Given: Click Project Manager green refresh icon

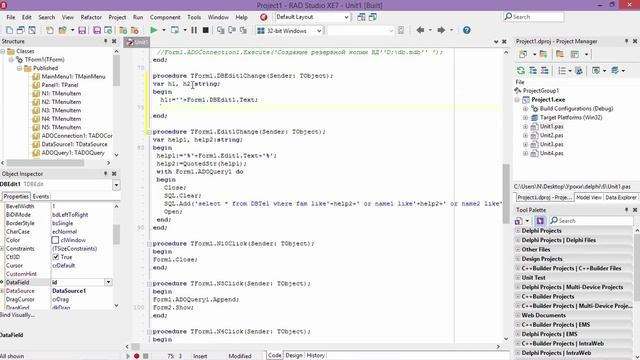Looking at the screenshot, I should pyautogui.click(x=521, y=71).
